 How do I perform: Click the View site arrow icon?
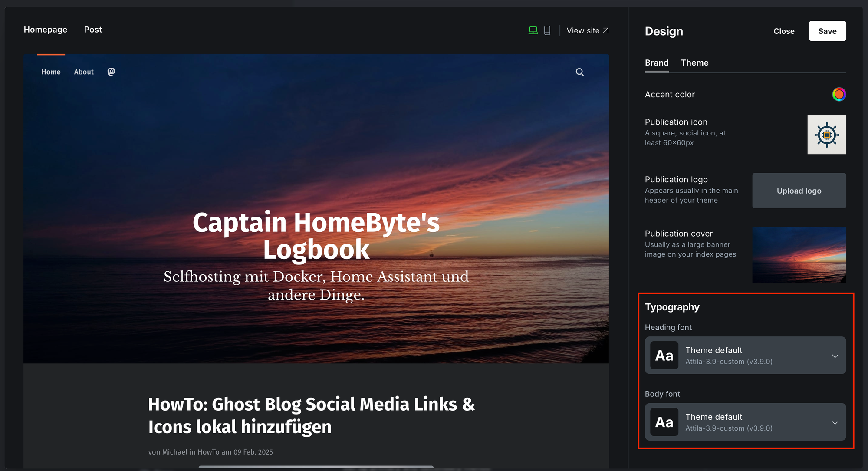606,30
